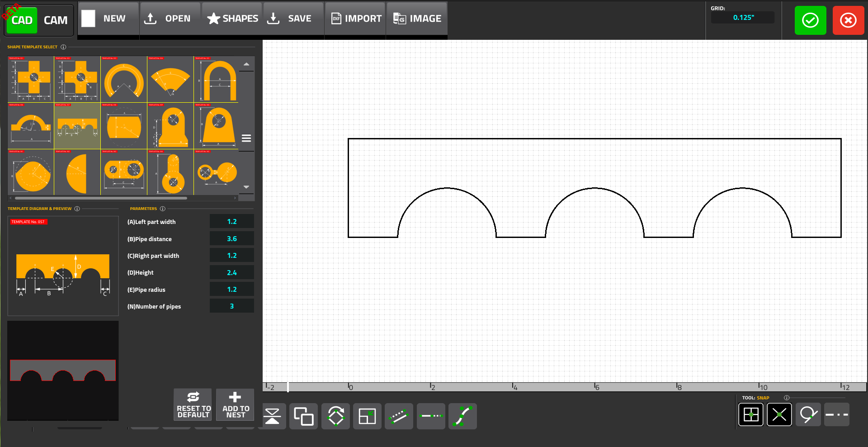868x447 pixels.
Task: Click the duplicate shape tool
Action: point(303,416)
